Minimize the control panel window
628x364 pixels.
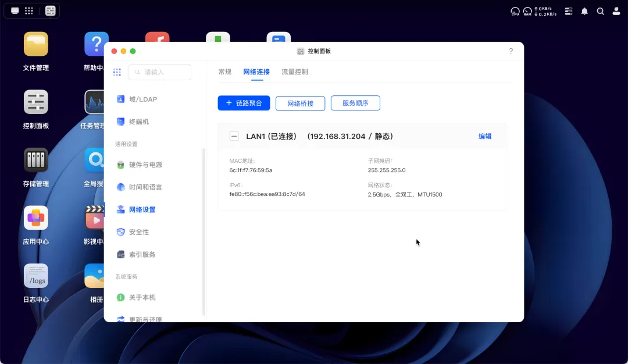coord(123,51)
